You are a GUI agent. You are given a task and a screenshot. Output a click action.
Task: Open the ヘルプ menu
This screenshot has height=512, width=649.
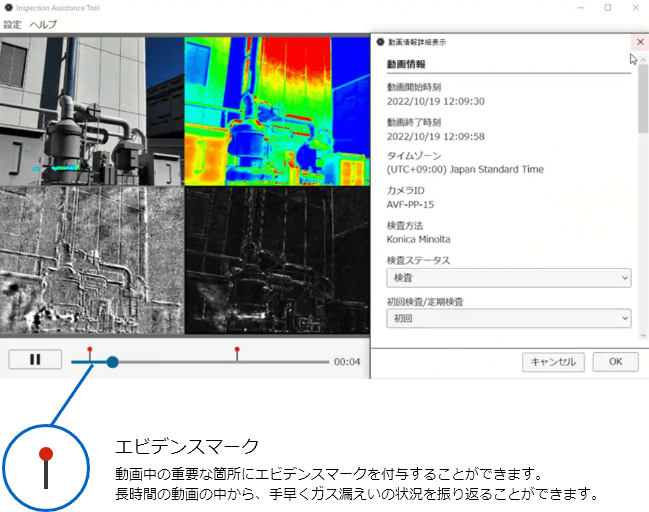tap(43, 24)
